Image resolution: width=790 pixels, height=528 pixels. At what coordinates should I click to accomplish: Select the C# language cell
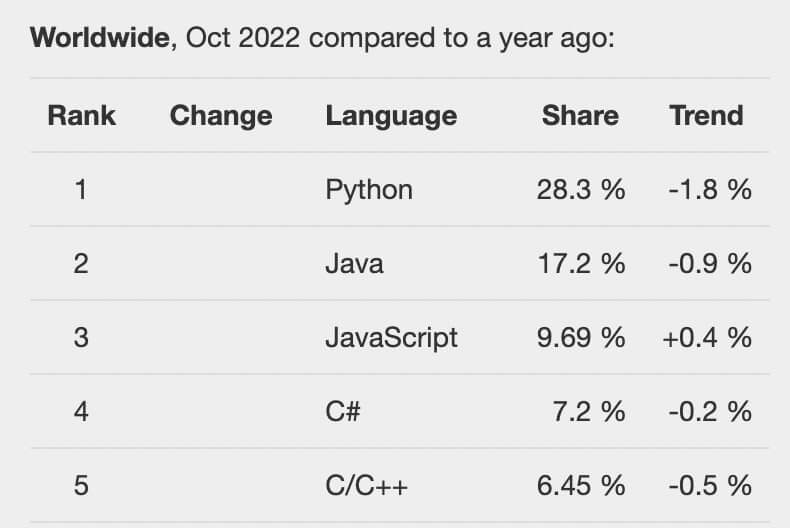click(343, 412)
